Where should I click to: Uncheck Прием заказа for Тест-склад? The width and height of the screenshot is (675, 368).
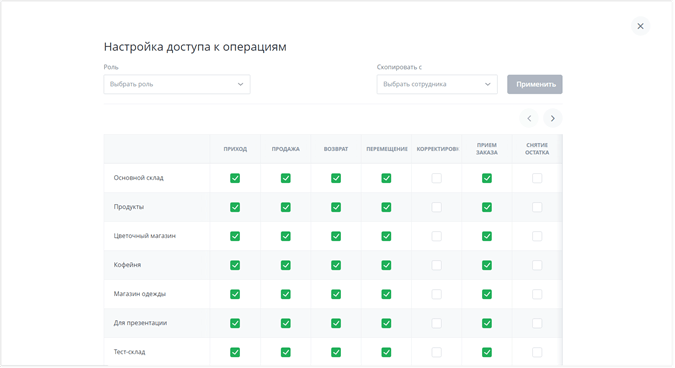pos(487,353)
